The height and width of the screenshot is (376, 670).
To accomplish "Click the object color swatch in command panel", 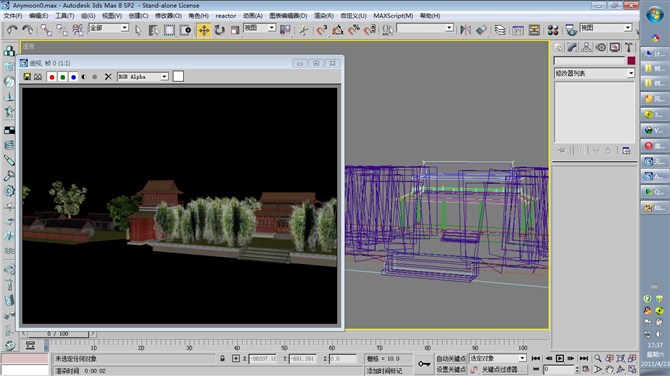I will click(x=631, y=61).
